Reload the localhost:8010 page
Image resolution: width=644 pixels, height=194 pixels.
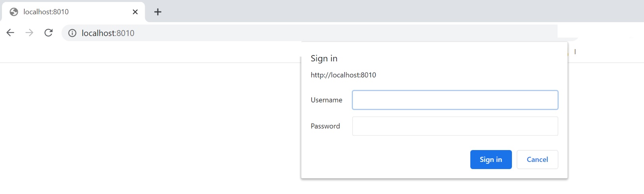48,33
